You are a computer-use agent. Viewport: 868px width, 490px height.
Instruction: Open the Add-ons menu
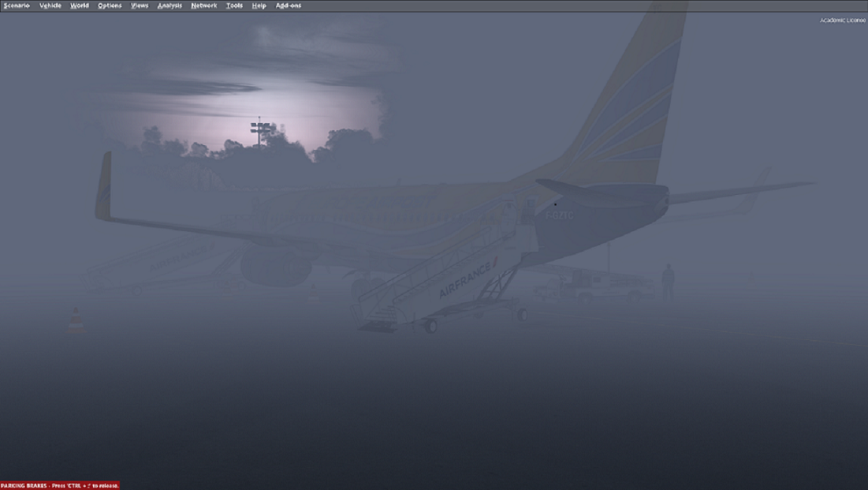[289, 6]
